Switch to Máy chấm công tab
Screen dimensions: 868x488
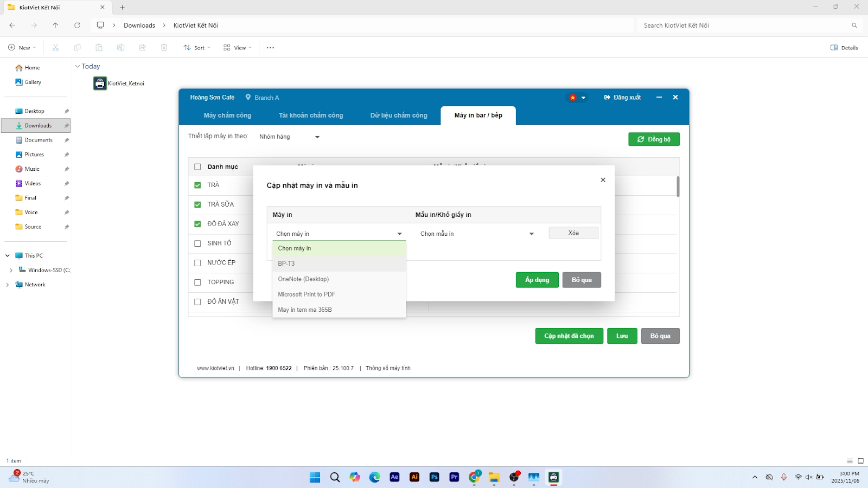point(227,115)
